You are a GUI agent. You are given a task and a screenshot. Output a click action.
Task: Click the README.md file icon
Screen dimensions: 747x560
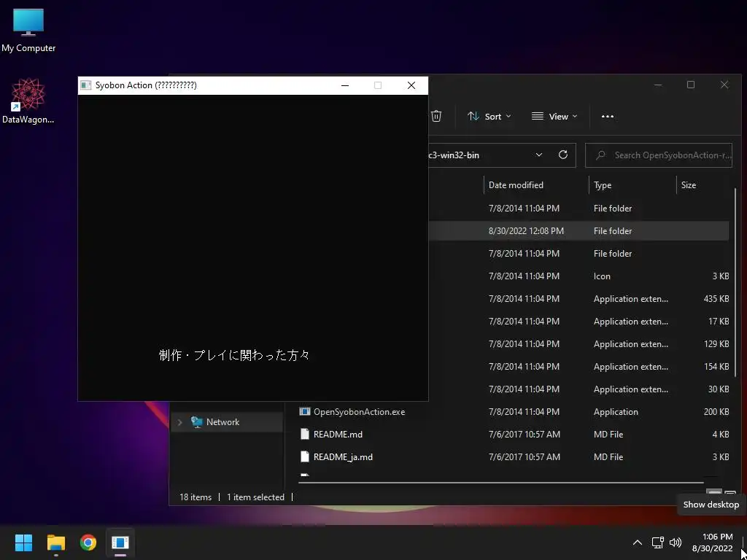tap(305, 435)
